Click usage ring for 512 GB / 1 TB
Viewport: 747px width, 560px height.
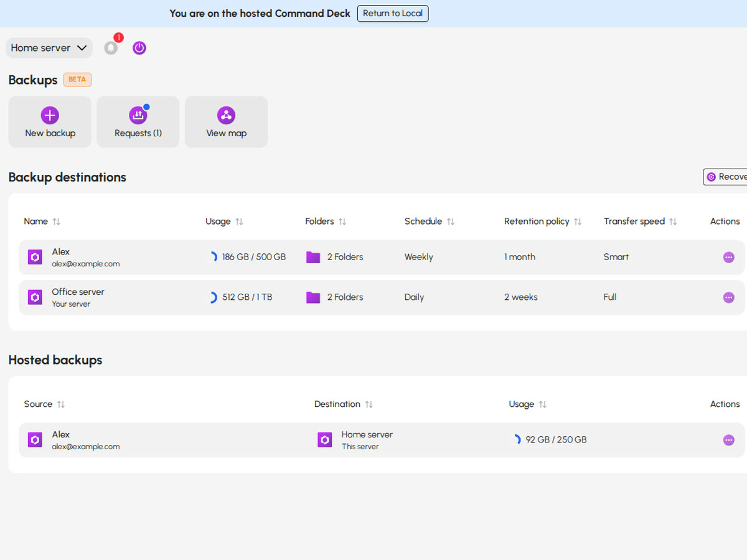(213, 297)
